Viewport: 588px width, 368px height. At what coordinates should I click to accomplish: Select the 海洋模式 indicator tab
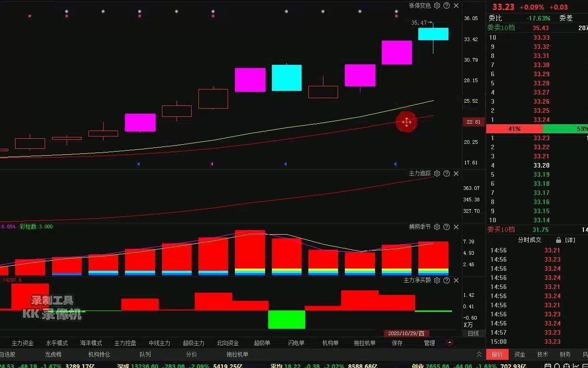[91, 343]
